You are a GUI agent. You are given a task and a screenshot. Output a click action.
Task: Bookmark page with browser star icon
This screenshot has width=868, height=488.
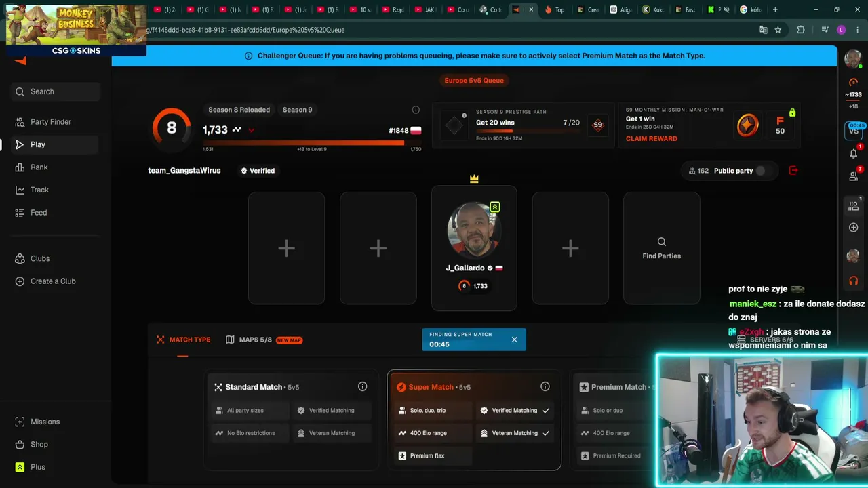[778, 30]
